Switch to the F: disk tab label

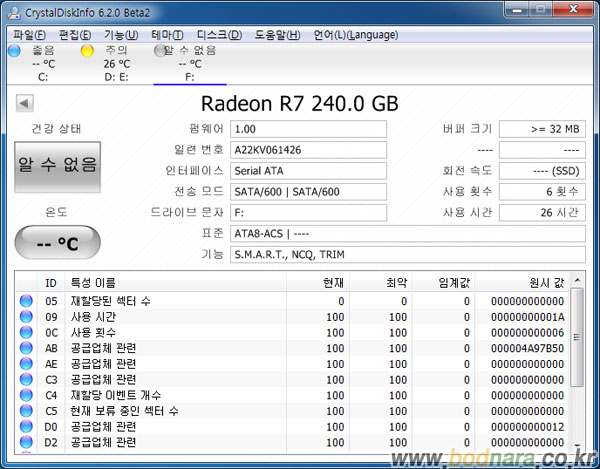[x=190, y=77]
